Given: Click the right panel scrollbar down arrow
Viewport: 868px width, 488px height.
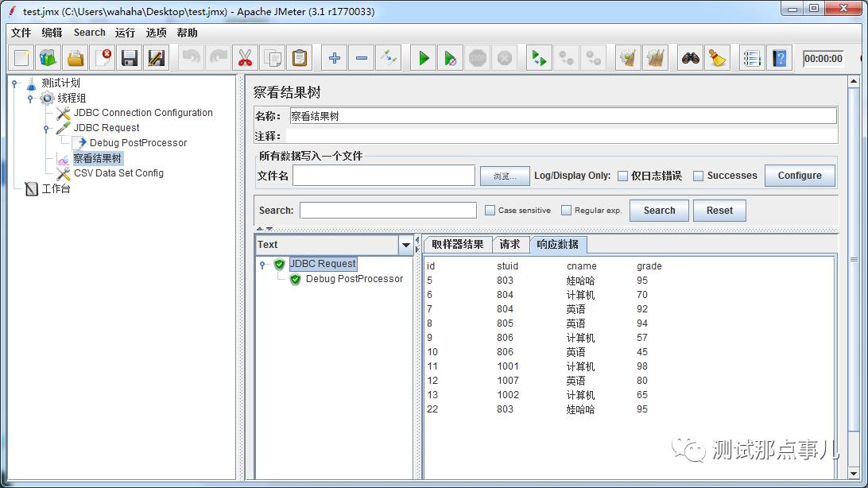Looking at the screenshot, I should click(x=853, y=474).
